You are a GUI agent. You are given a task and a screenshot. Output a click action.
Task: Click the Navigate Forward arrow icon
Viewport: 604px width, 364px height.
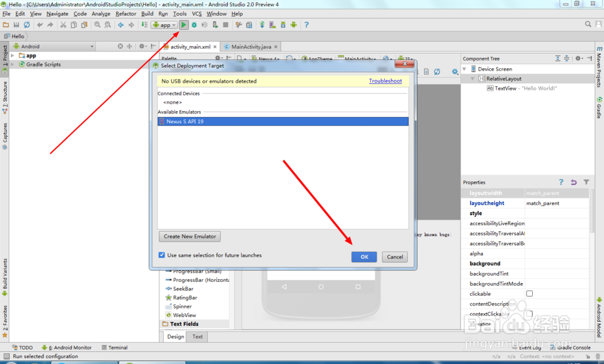coord(131,25)
